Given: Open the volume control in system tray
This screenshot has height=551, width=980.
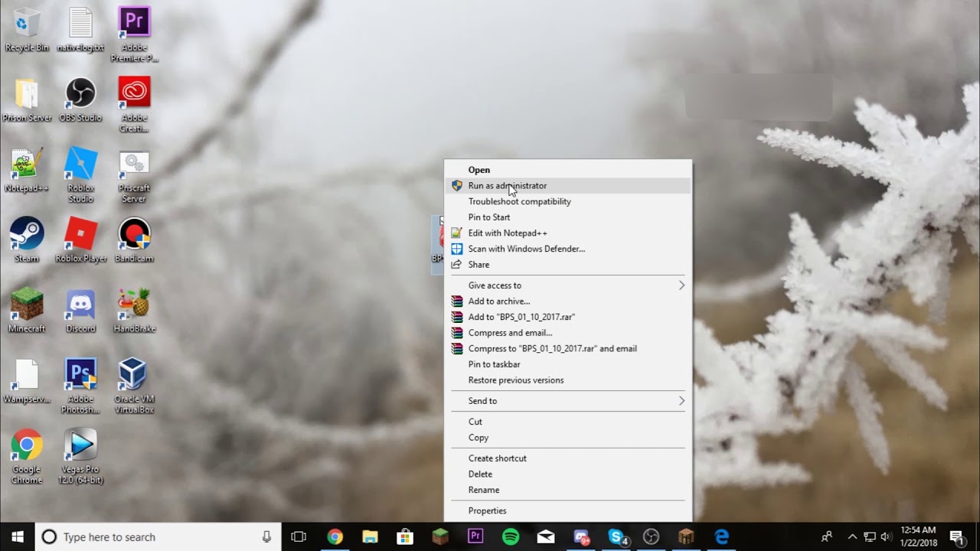Looking at the screenshot, I should (x=886, y=536).
